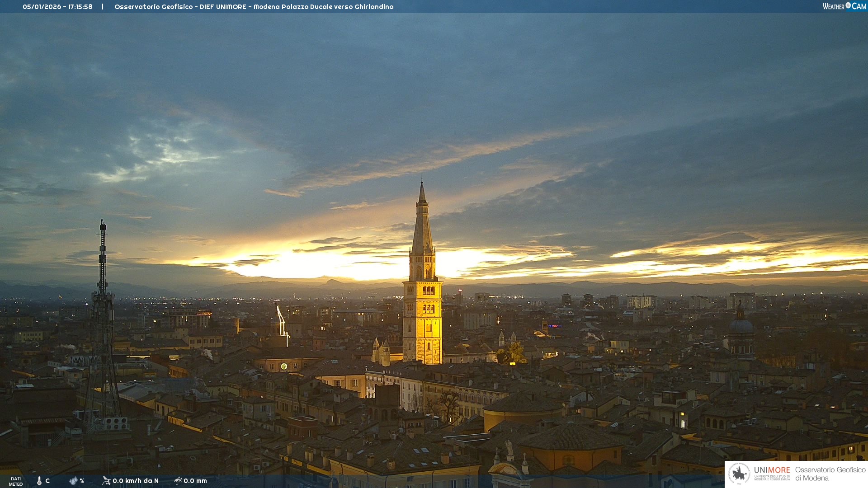Click the percent humidity unit

pyautogui.click(x=82, y=481)
